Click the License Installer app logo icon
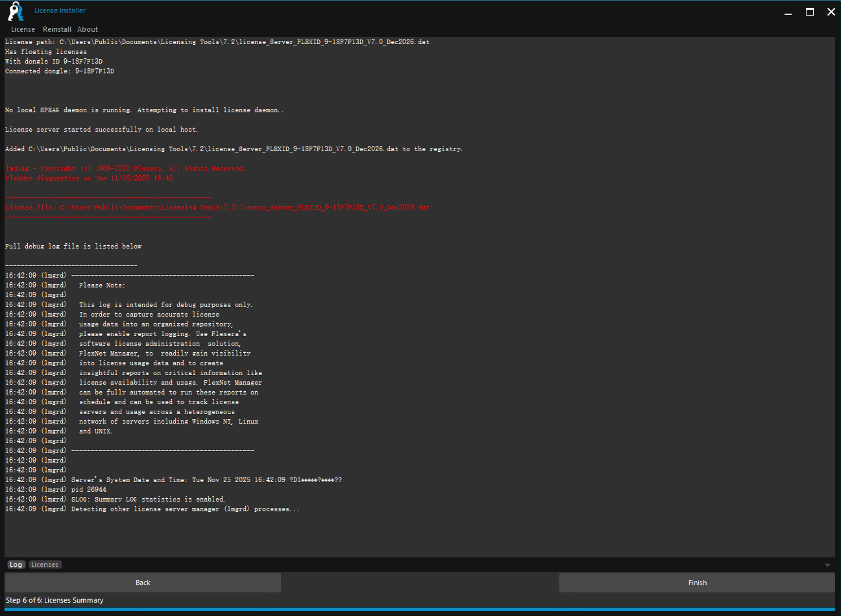The width and height of the screenshot is (841, 616). tap(16, 11)
